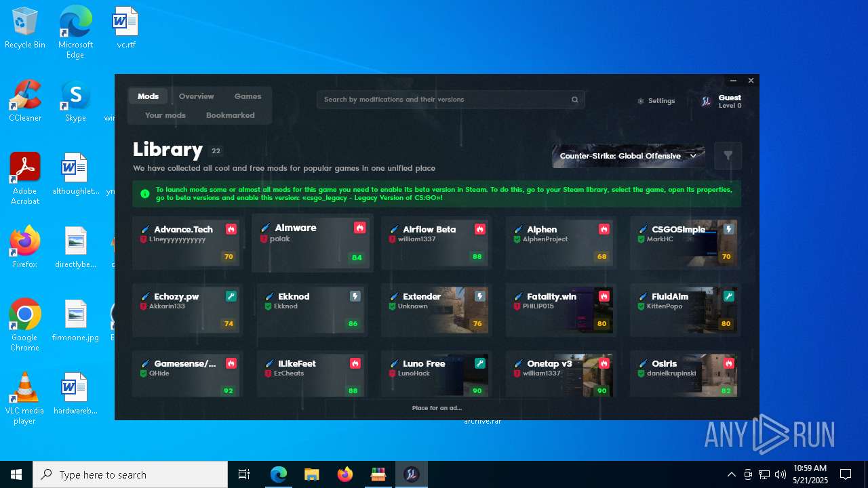Open the volume control in tray
Screen dimensions: 868x488
click(780, 474)
